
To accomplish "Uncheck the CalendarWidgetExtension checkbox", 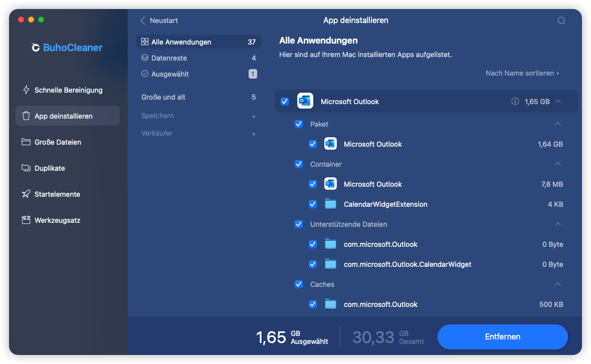I will [x=312, y=204].
